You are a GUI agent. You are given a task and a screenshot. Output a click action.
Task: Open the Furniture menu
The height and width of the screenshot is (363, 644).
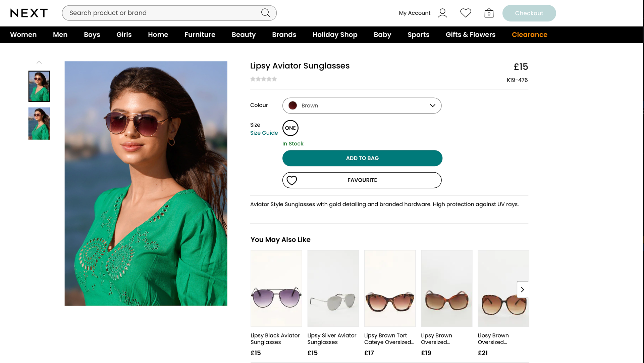coord(200,35)
